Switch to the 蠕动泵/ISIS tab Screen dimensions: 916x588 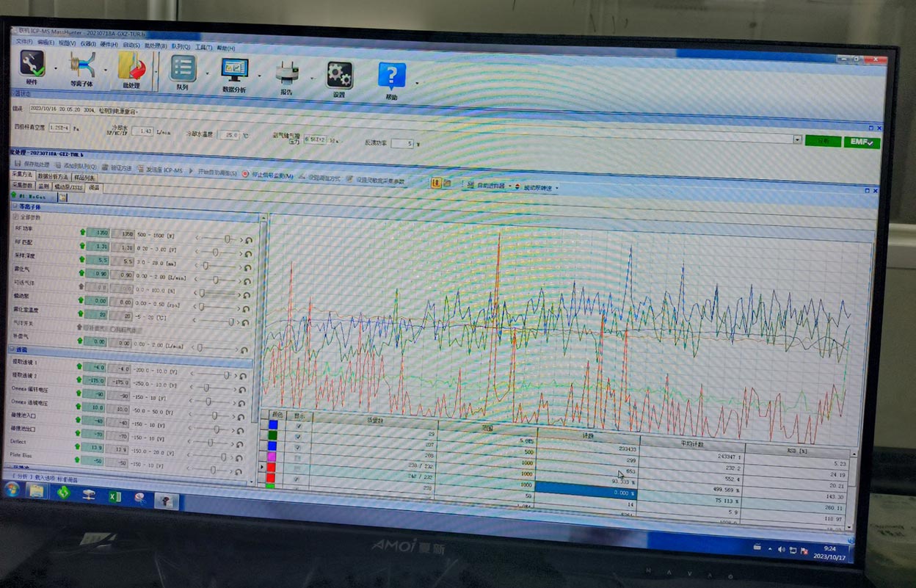click(x=68, y=187)
